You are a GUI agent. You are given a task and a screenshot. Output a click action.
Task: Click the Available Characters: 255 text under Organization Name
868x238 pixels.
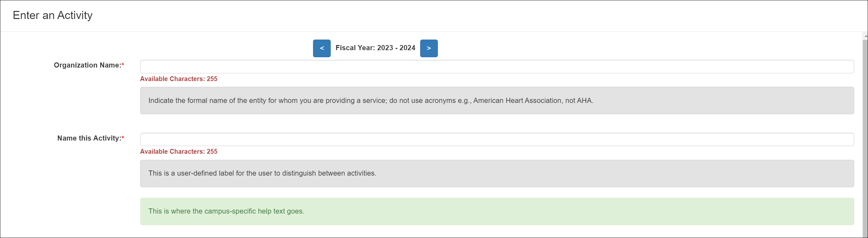[x=179, y=79]
